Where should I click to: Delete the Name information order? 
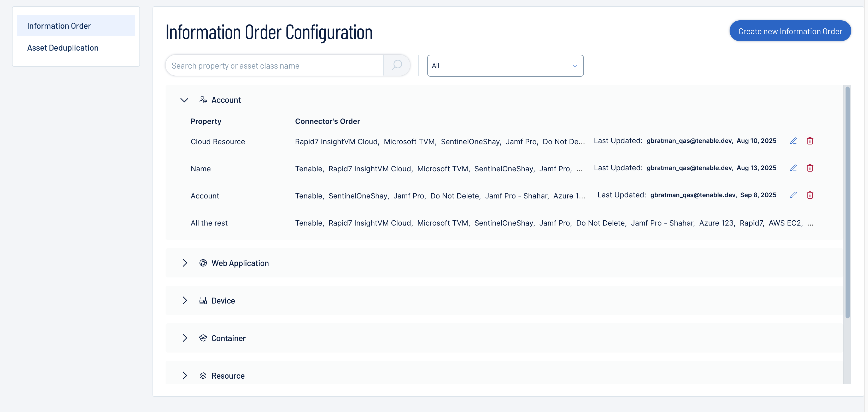tap(810, 168)
